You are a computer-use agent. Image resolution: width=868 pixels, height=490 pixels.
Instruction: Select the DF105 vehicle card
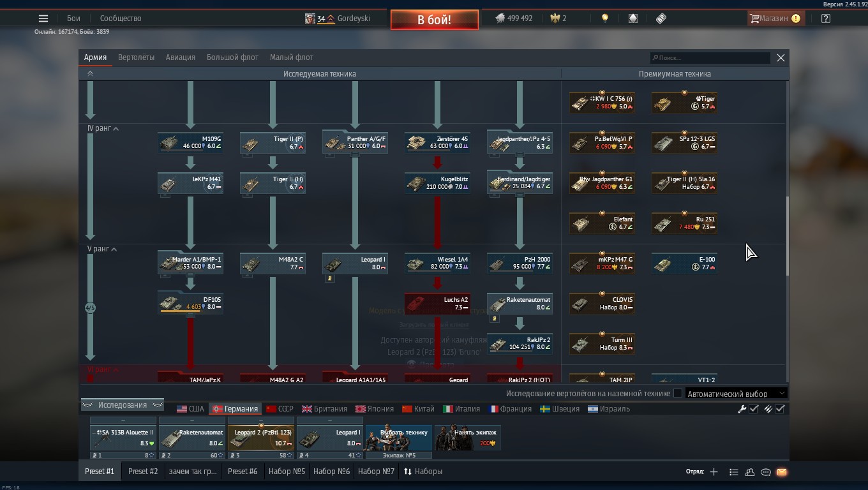pyautogui.click(x=191, y=304)
